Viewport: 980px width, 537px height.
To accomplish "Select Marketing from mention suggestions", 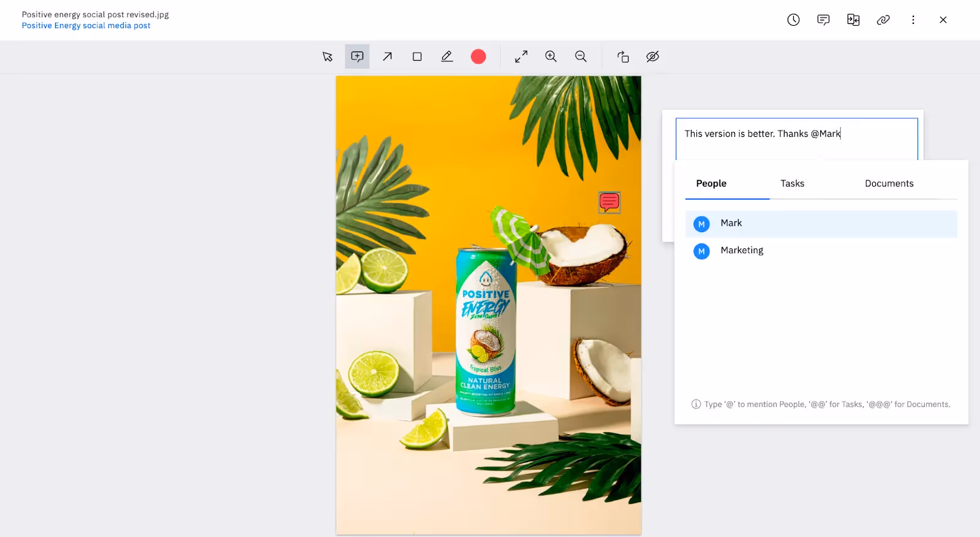I will (x=821, y=251).
